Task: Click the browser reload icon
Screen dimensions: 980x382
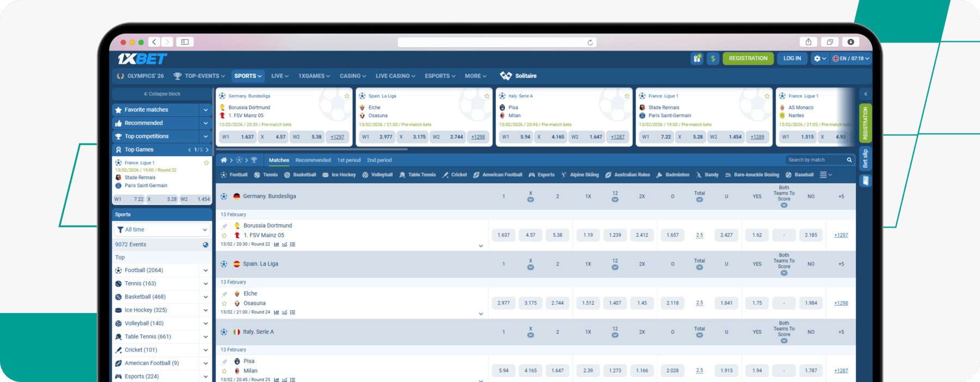Action: pos(590,42)
